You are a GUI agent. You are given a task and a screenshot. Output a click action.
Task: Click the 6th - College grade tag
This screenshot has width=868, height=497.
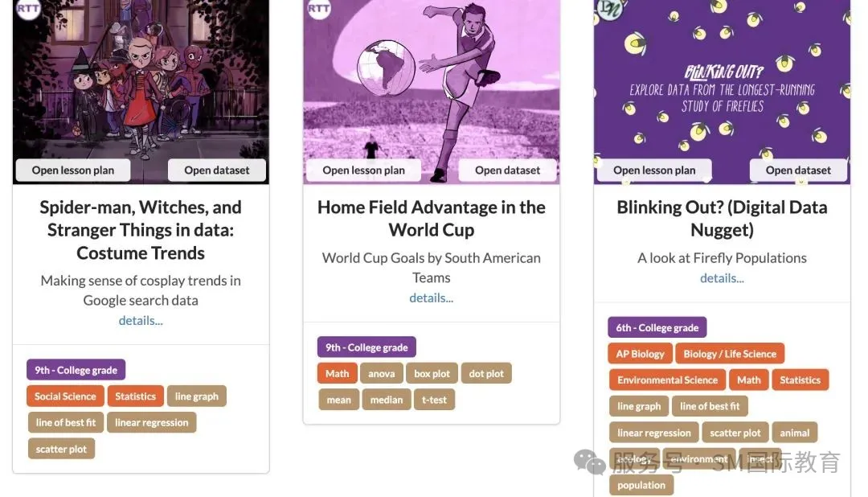(x=657, y=327)
